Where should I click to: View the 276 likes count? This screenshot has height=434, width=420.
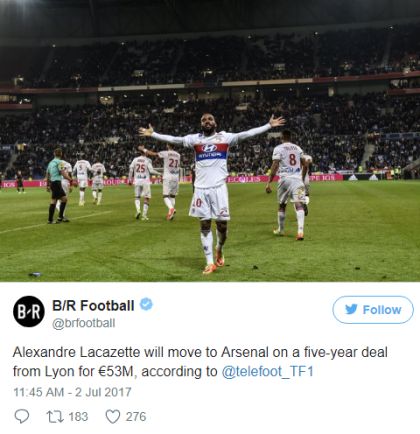(x=136, y=417)
